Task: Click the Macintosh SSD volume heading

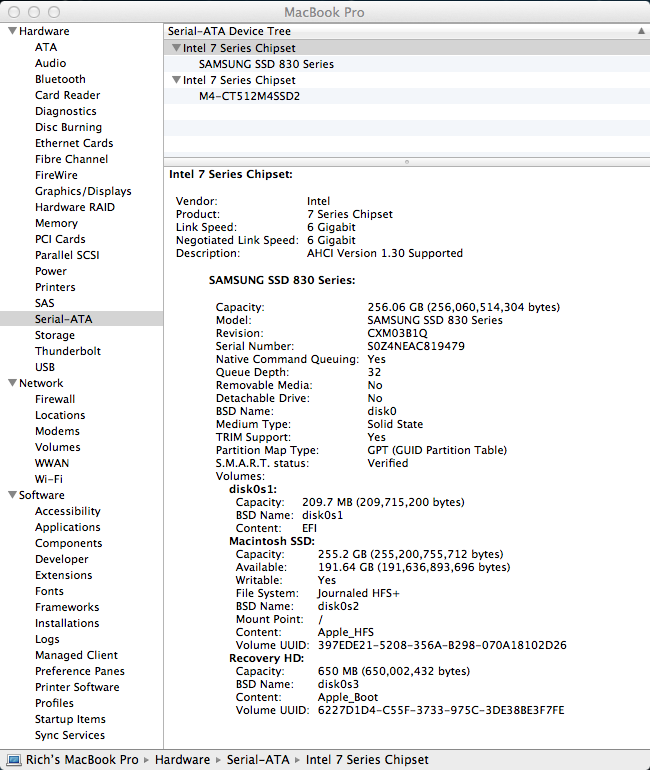Action: pos(272,541)
